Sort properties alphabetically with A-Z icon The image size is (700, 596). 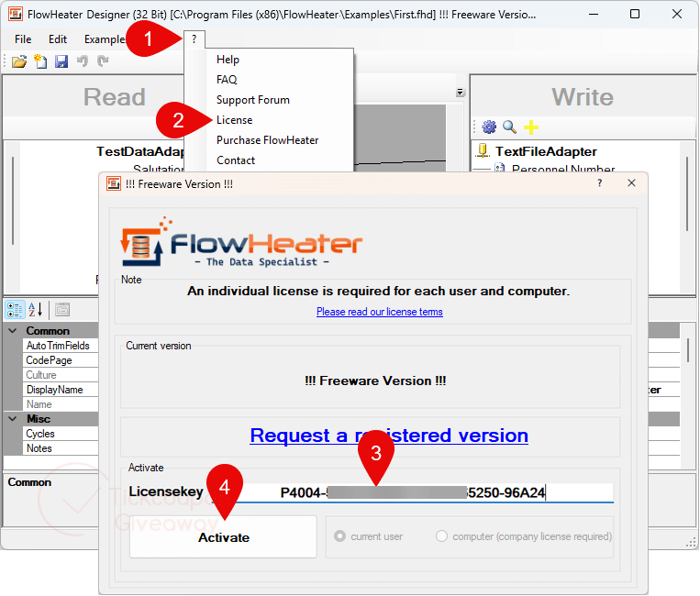(x=35, y=309)
